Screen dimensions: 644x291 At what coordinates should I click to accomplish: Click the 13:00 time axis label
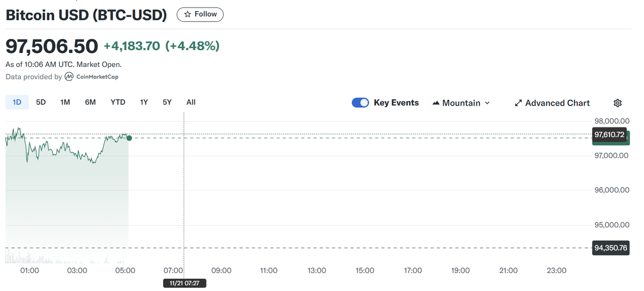click(317, 271)
